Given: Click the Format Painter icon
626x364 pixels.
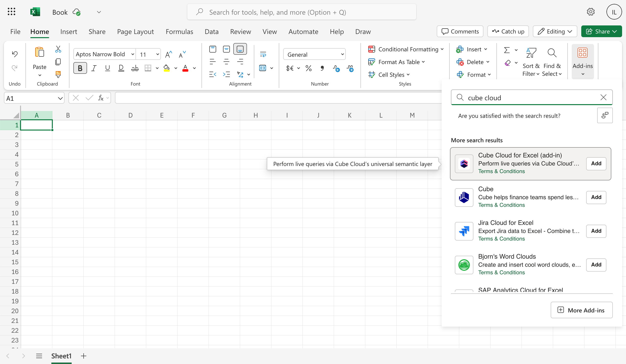Looking at the screenshot, I should (x=58, y=74).
